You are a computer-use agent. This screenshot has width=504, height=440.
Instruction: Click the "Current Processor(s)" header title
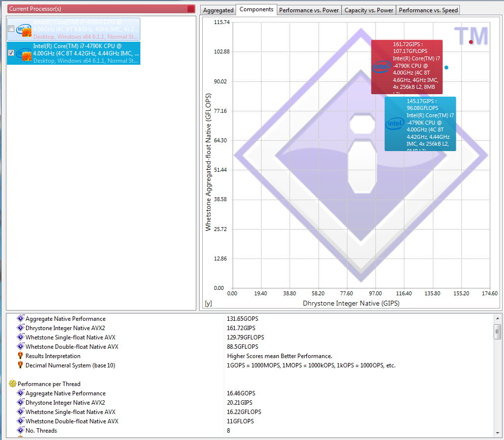(35, 9)
